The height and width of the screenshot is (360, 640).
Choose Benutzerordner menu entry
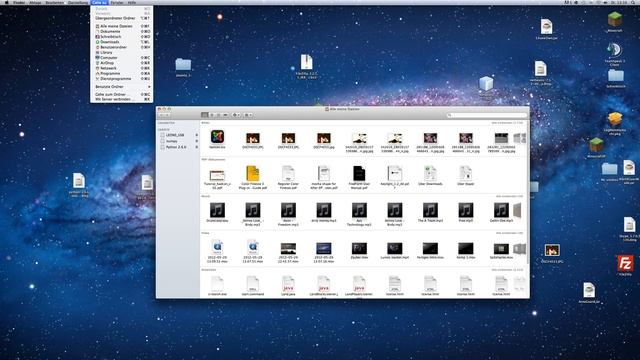122,47
